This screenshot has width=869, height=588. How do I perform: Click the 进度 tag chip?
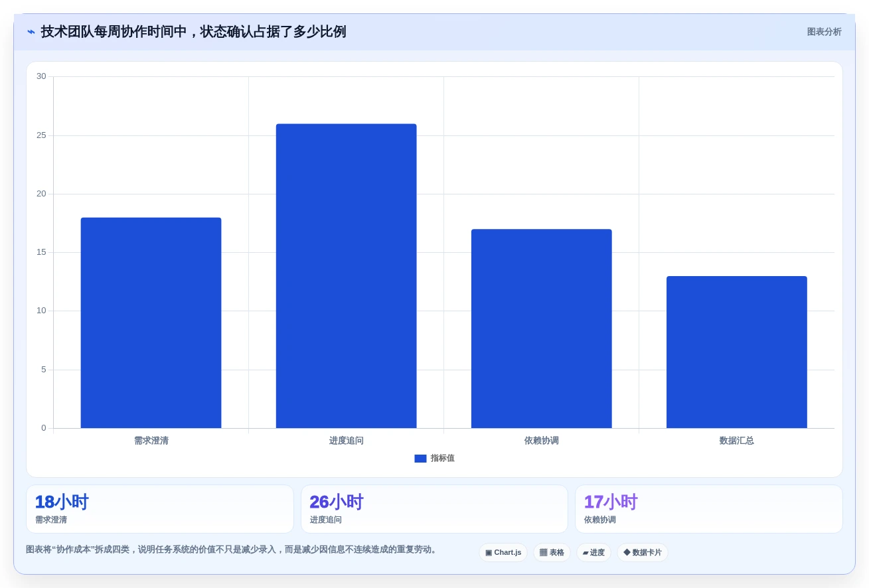click(x=593, y=553)
